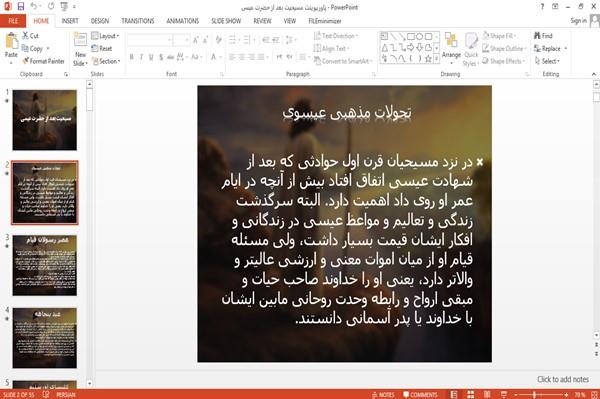This screenshot has height=399, width=600.
Task: Switch to the DESIGN tab
Action: coord(100,21)
